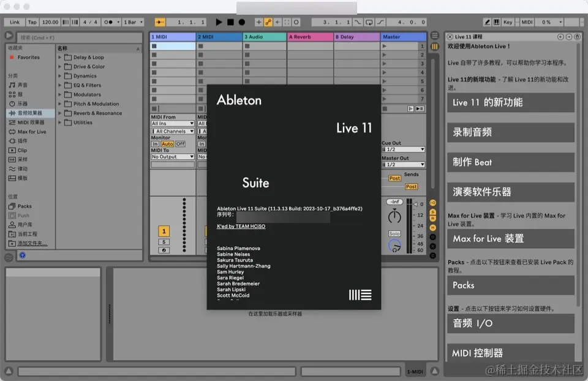
Task: Expand the Delay & Loop folder
Action: tap(59, 58)
